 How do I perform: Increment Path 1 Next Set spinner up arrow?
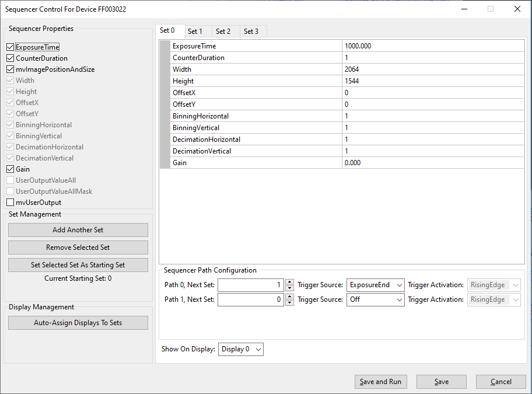pyautogui.click(x=289, y=297)
